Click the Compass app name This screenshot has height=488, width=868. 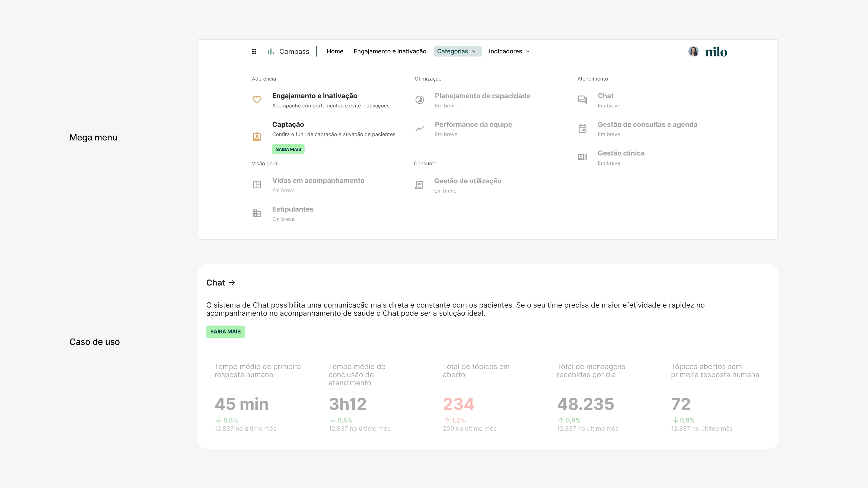coord(294,52)
